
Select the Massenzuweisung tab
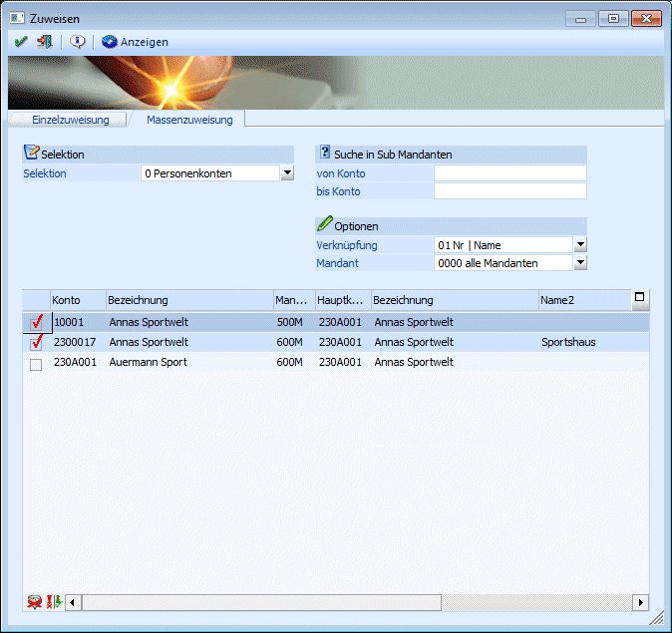coord(189,120)
